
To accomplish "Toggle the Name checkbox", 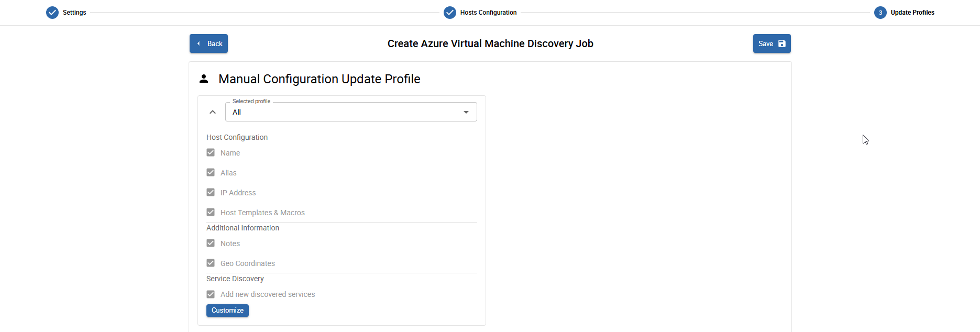I will 211,152.
